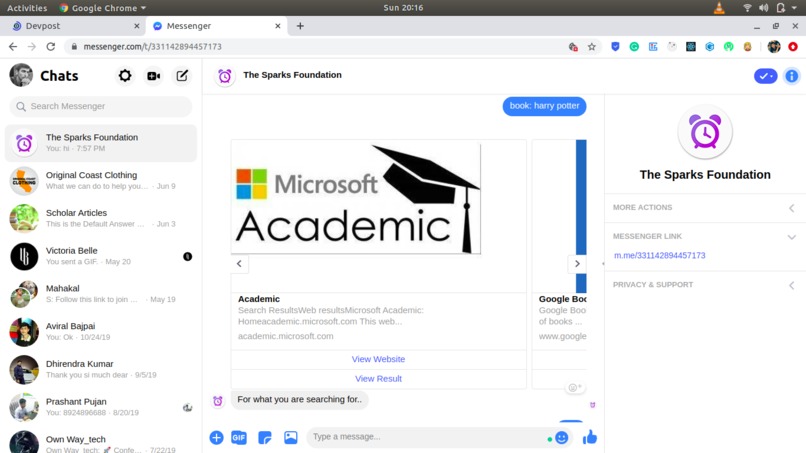Switch to the Devpost tab
This screenshot has height=453, width=806.
(x=72, y=26)
